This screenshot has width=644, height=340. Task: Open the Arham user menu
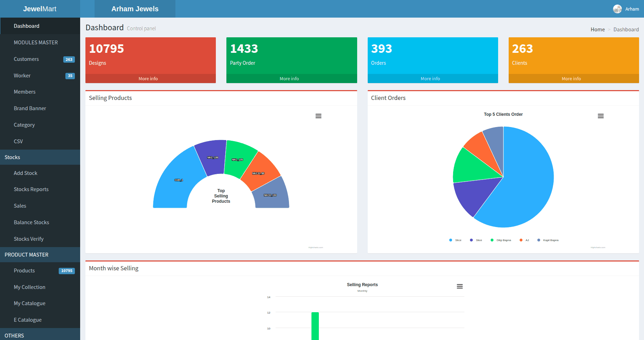pyautogui.click(x=626, y=9)
